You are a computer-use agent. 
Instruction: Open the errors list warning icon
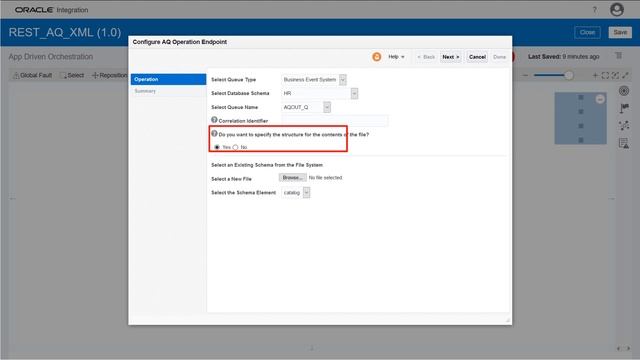[x=624, y=143]
